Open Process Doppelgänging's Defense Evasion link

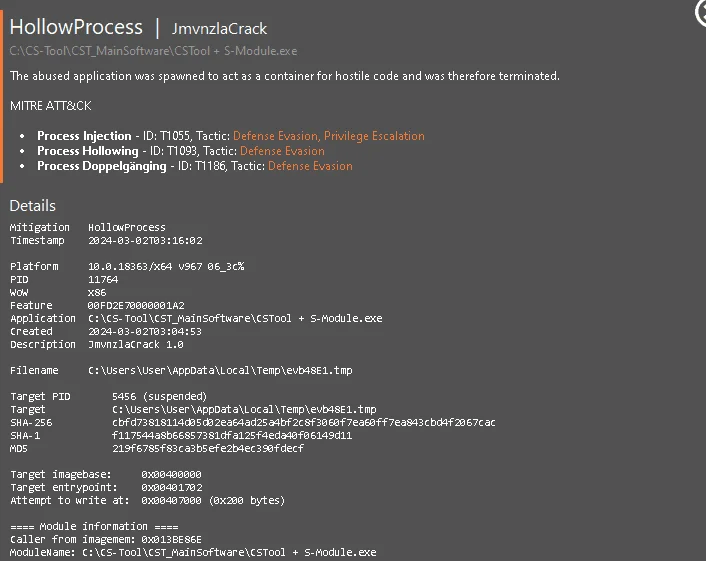tap(310, 166)
